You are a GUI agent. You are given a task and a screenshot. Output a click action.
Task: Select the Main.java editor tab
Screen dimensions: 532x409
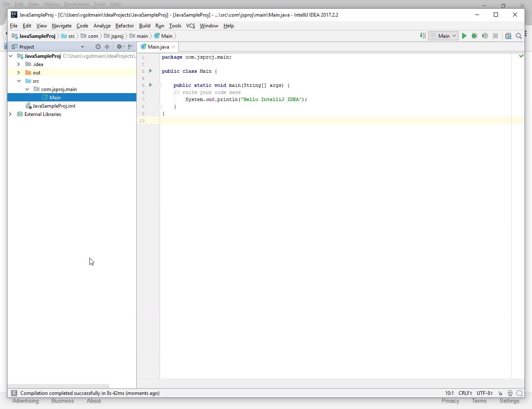[158, 47]
